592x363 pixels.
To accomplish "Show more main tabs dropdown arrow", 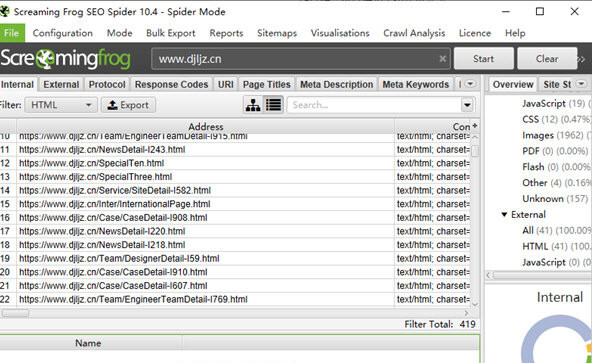I will coord(470,84).
